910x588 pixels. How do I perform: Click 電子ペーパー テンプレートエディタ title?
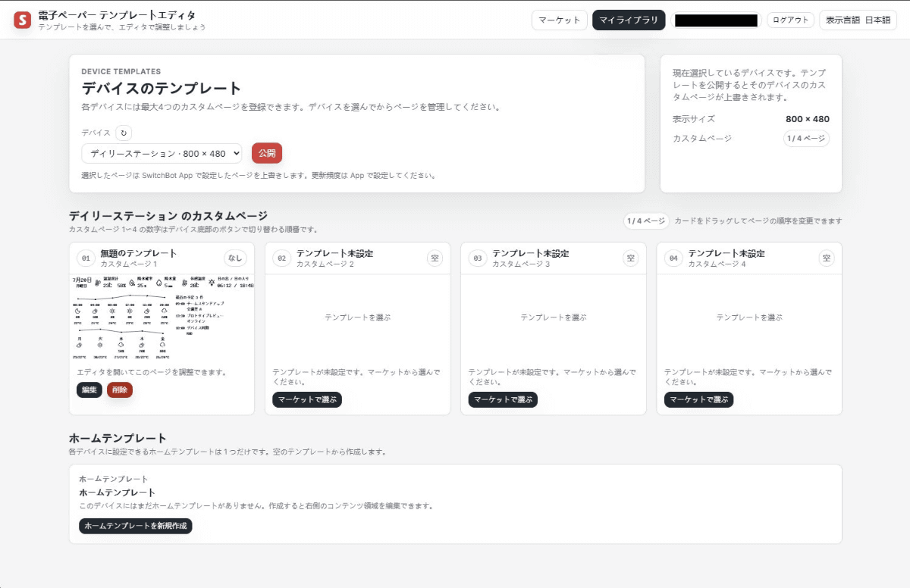click(117, 15)
